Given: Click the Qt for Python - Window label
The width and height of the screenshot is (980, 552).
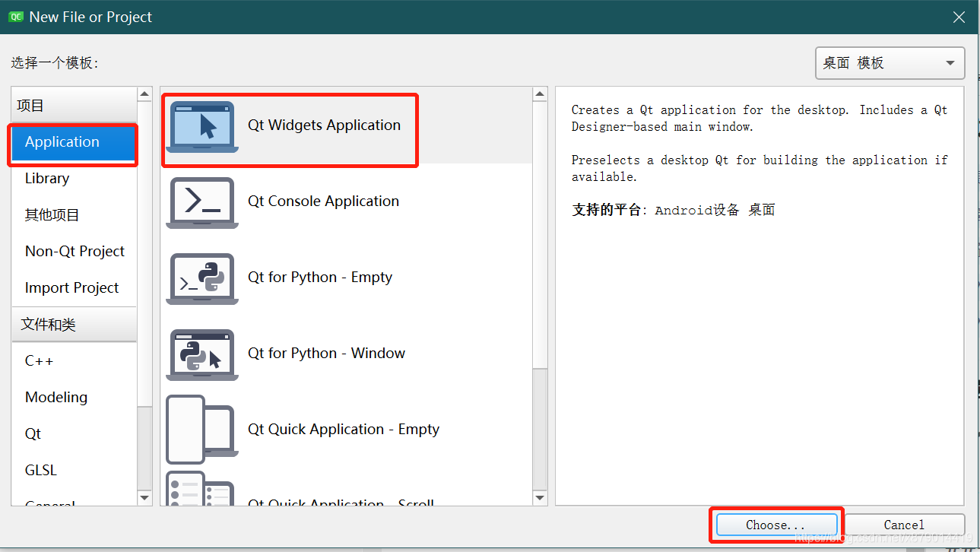Looking at the screenshot, I should pyautogui.click(x=326, y=354).
